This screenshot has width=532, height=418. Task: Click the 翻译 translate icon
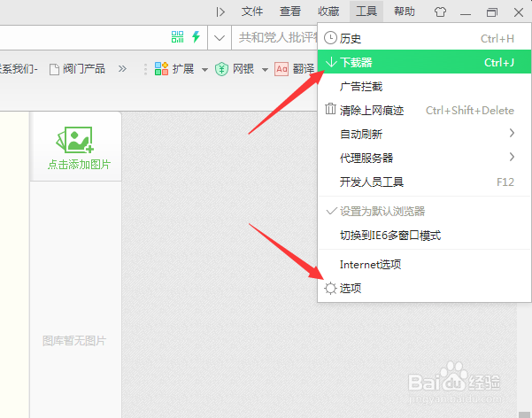pos(281,69)
